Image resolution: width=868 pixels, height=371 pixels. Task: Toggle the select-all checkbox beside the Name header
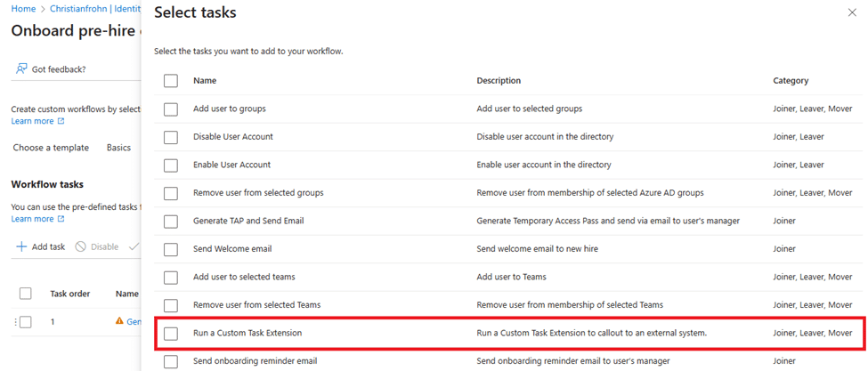(x=171, y=81)
